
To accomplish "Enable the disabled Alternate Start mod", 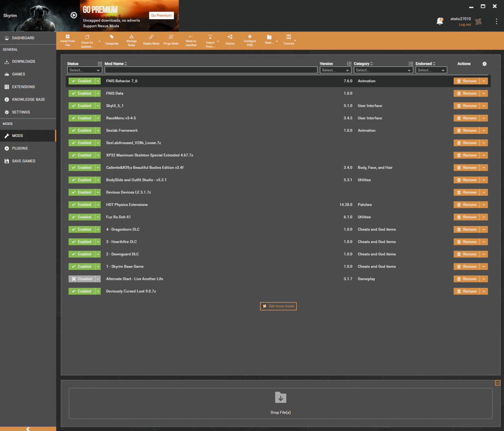I will pyautogui.click(x=82, y=279).
